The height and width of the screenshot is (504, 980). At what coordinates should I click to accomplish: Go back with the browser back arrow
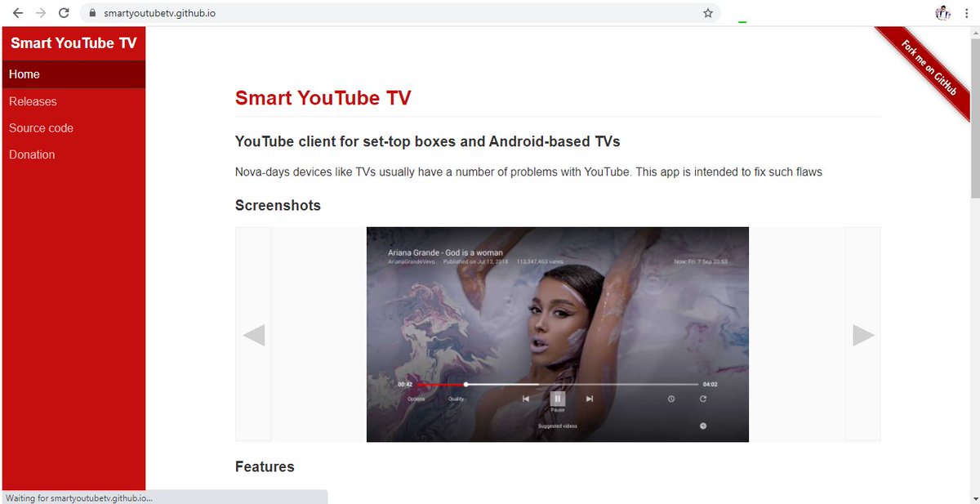point(18,13)
